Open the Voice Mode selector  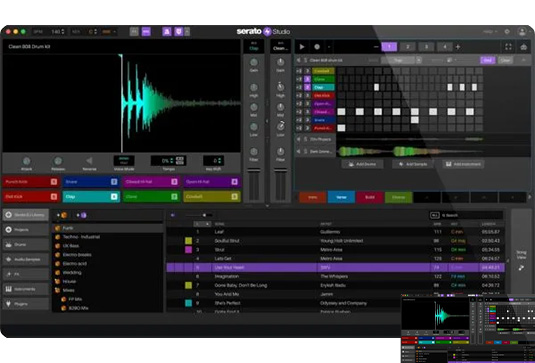tap(124, 161)
